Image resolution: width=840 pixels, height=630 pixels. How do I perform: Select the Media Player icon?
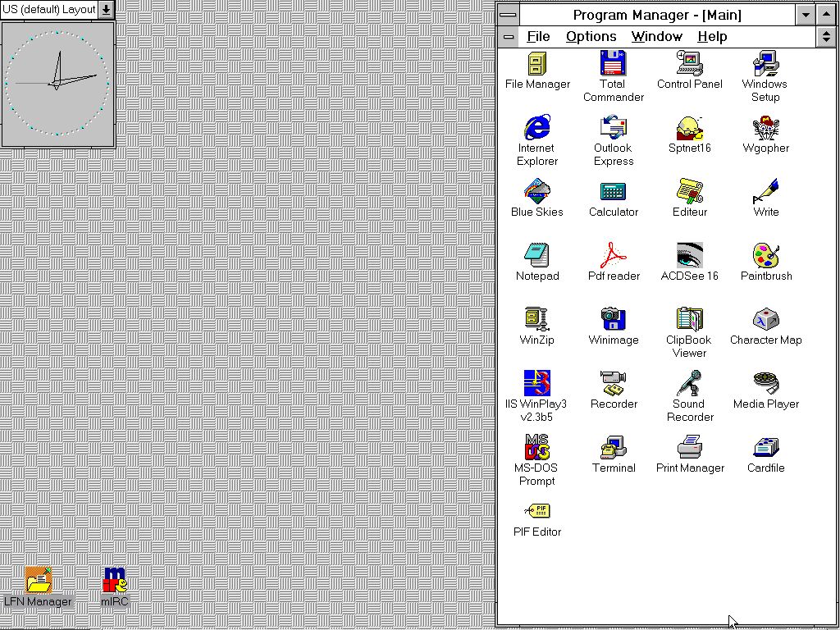[x=765, y=384]
